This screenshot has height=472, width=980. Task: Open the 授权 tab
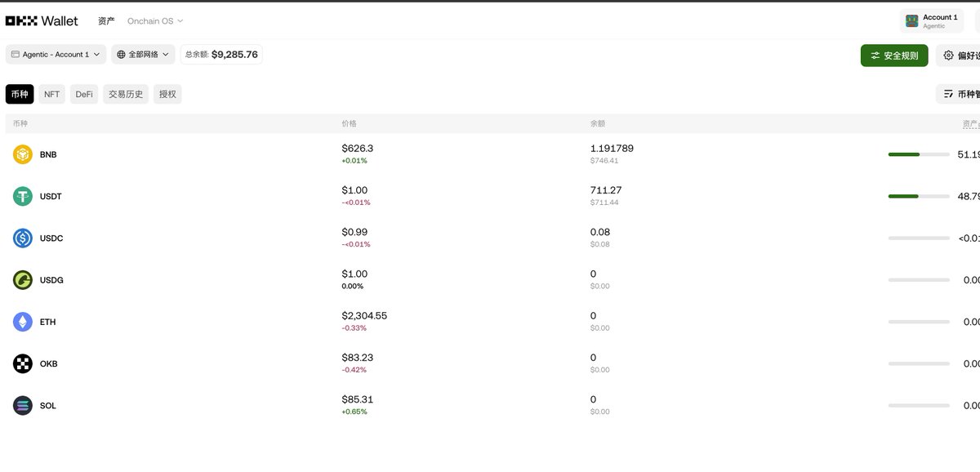[167, 94]
